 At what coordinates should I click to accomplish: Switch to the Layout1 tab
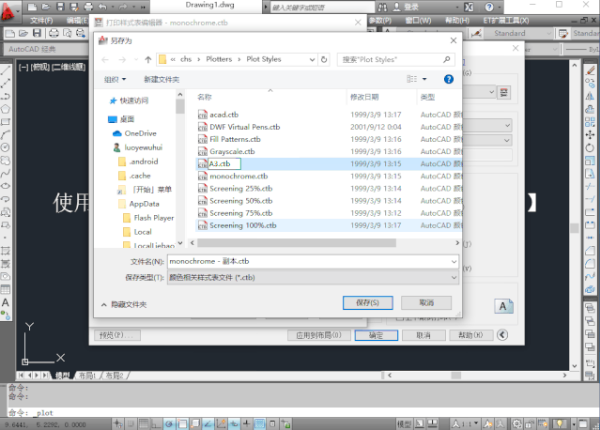(x=87, y=376)
